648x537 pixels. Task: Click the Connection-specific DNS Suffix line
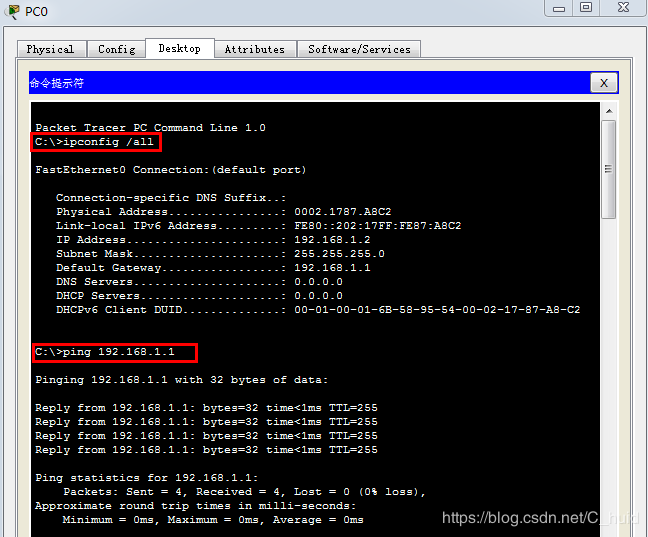click(x=171, y=198)
